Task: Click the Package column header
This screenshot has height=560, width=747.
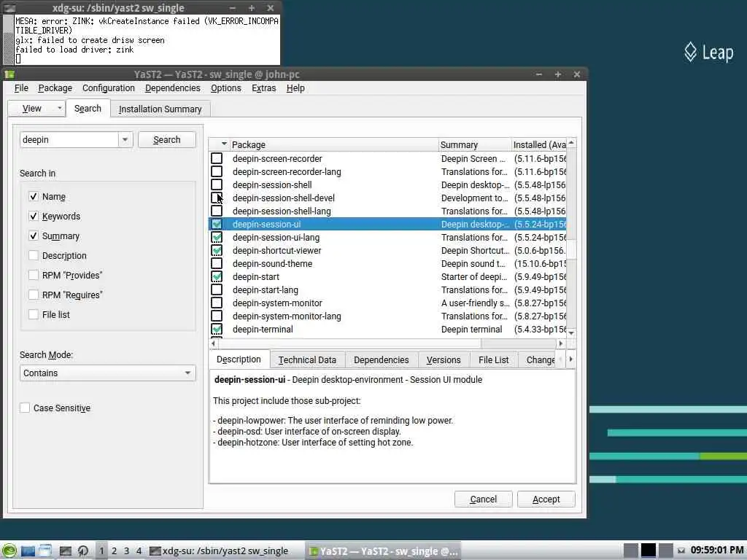Action: click(334, 144)
